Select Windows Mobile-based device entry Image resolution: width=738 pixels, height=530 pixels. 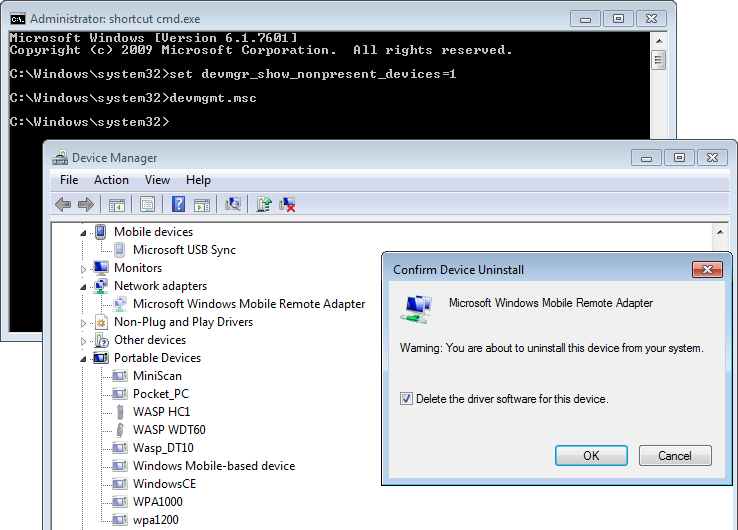click(214, 466)
